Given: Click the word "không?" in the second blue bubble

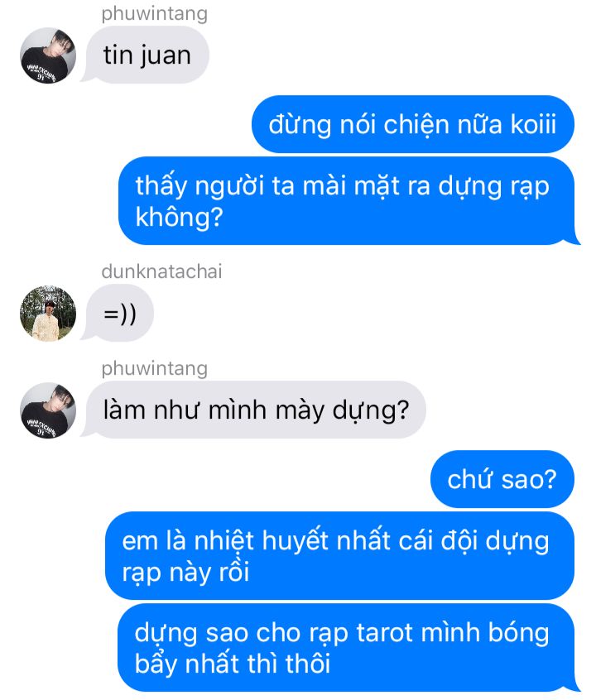Looking at the screenshot, I should click(179, 218).
